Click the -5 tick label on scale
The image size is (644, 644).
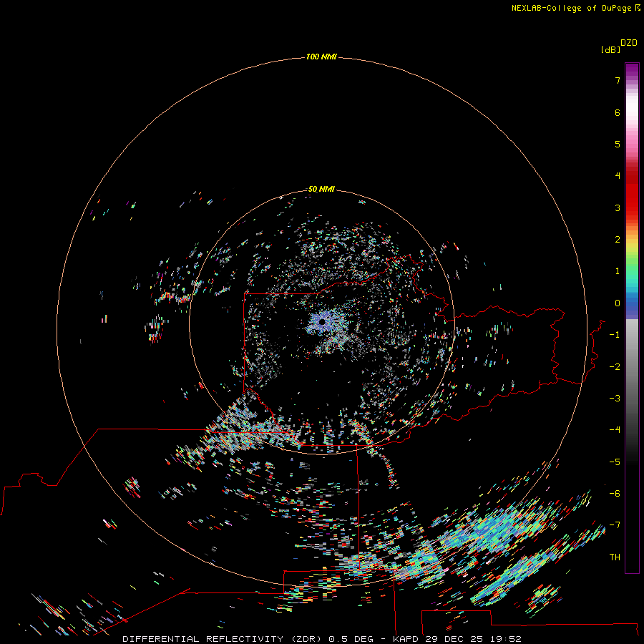pyautogui.click(x=615, y=462)
